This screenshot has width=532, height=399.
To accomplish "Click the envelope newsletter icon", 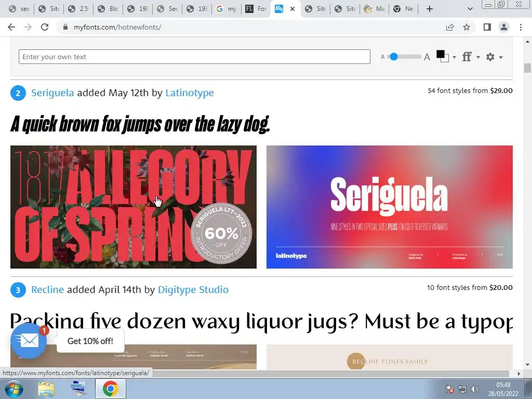I will pos(29,341).
